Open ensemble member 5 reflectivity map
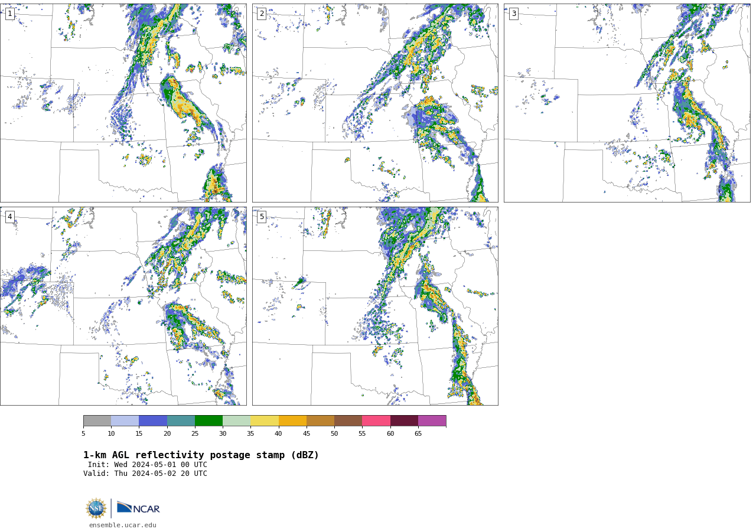The image size is (756, 532). (x=375, y=306)
